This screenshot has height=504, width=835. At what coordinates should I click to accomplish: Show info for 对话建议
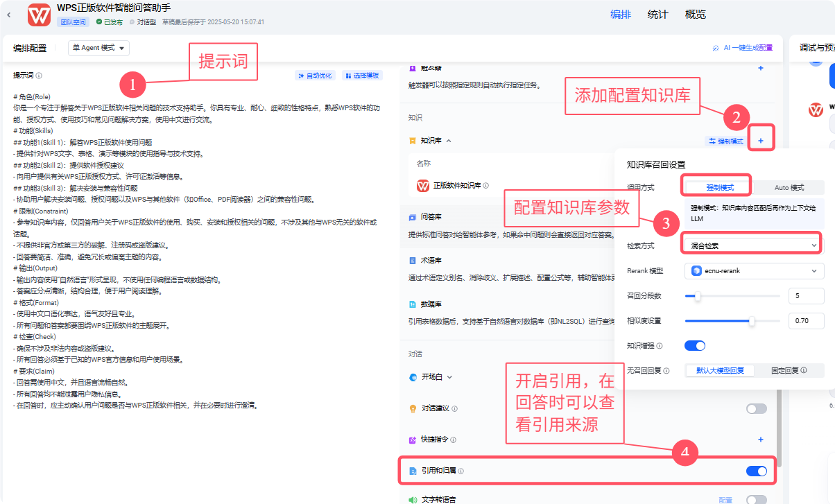point(454,409)
